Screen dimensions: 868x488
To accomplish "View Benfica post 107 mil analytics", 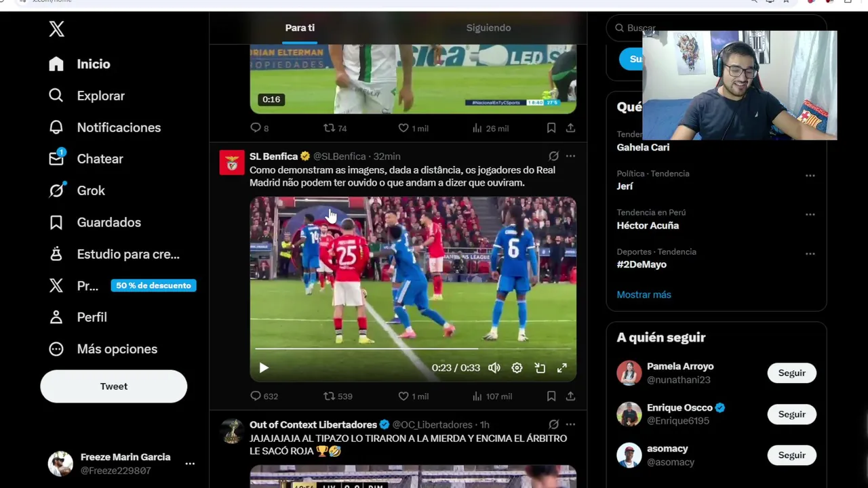I will click(x=492, y=396).
